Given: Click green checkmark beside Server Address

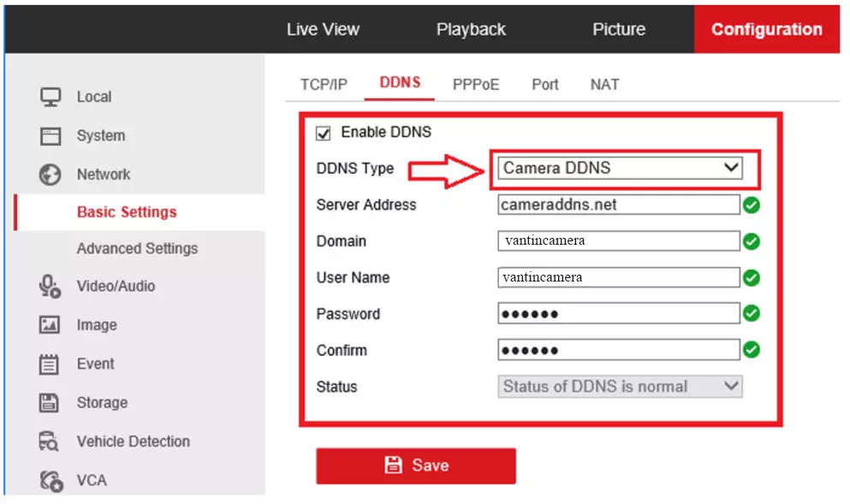Looking at the screenshot, I should tap(752, 205).
